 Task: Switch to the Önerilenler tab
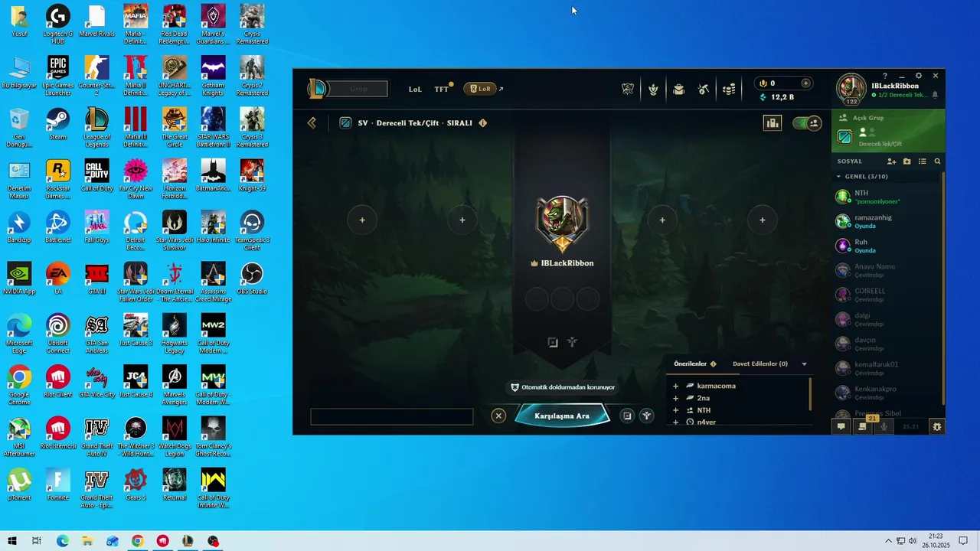point(690,364)
